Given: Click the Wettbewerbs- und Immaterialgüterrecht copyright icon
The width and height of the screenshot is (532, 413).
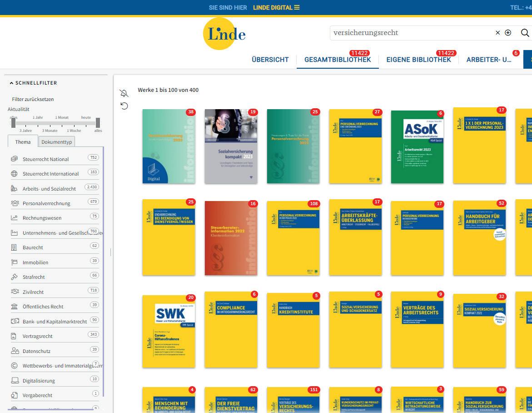Looking at the screenshot, I should (x=14, y=365).
